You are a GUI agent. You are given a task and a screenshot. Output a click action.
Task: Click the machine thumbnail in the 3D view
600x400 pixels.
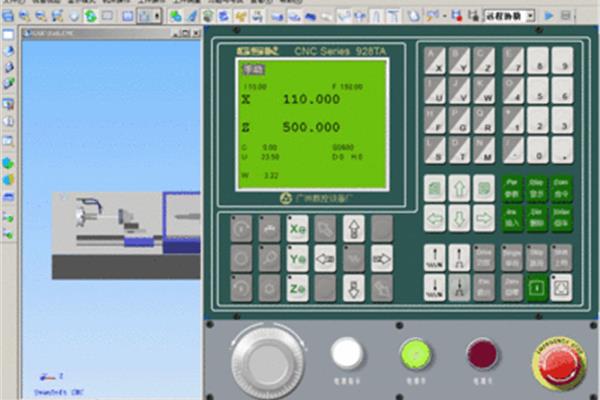(x=126, y=236)
